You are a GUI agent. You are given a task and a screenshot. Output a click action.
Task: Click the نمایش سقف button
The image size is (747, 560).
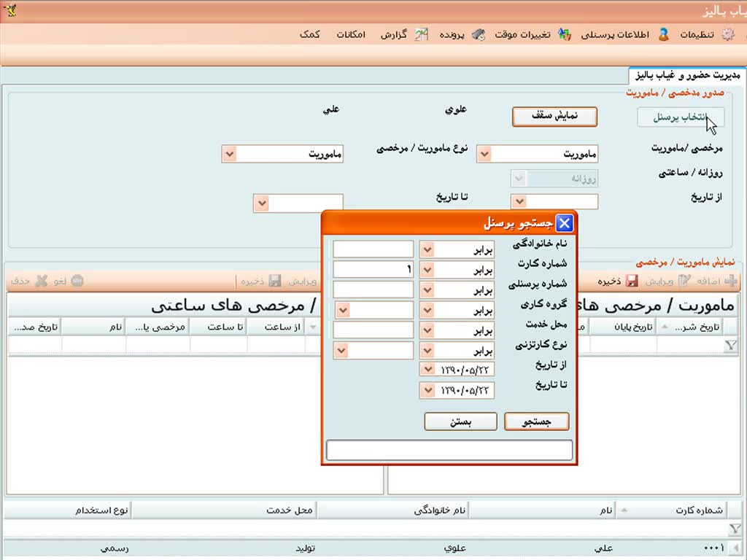pos(554,117)
